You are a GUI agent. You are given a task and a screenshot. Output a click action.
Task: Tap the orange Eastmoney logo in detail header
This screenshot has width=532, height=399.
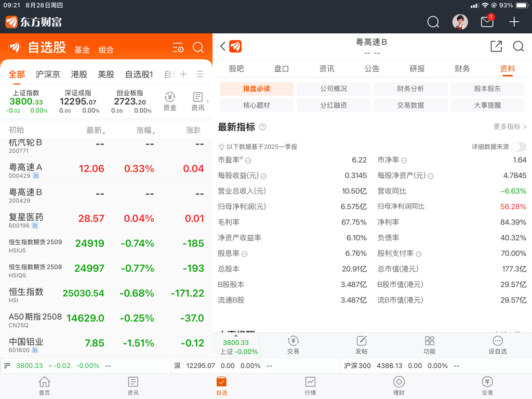(235, 46)
